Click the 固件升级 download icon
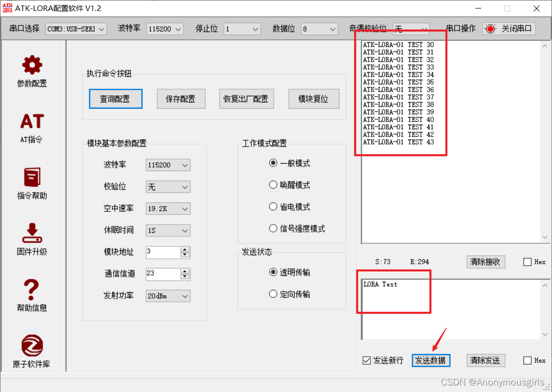 [31, 233]
